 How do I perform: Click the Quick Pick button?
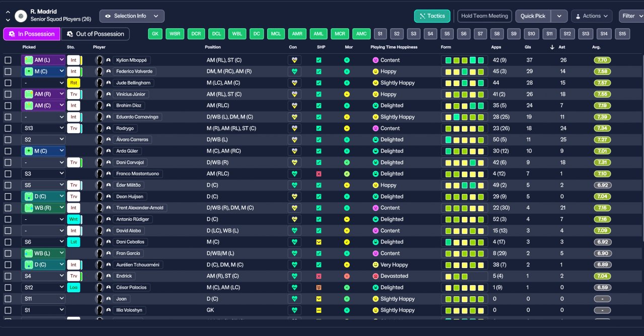(x=533, y=16)
